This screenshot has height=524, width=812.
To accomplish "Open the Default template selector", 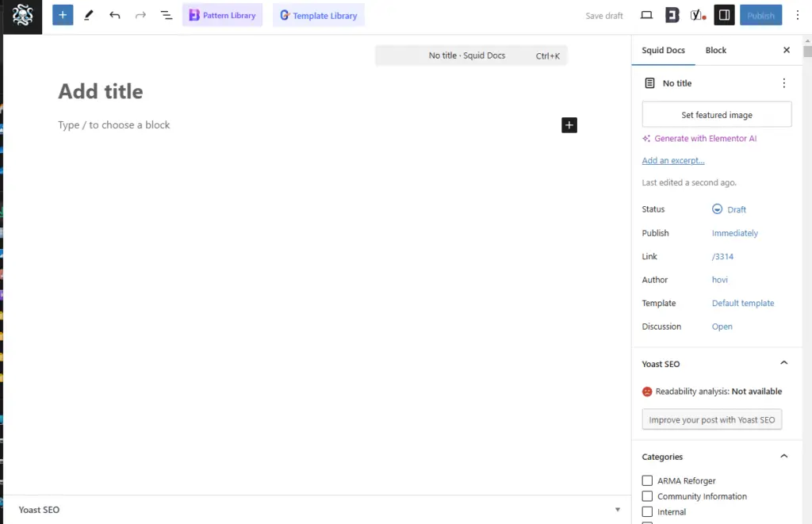I will point(742,303).
